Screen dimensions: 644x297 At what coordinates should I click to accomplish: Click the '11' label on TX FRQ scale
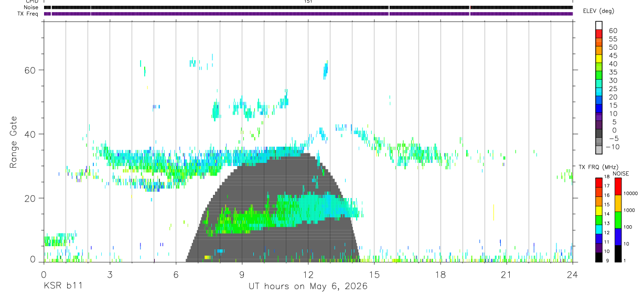tap(606, 242)
